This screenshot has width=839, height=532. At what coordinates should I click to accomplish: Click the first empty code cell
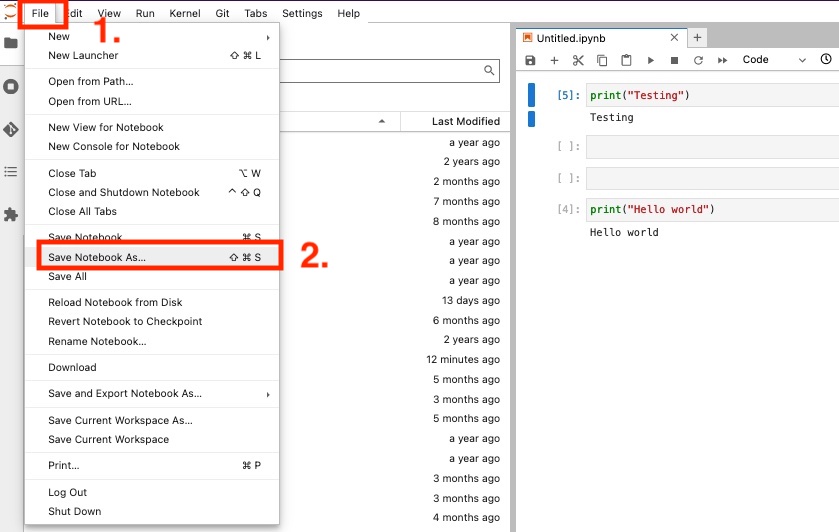pos(713,147)
